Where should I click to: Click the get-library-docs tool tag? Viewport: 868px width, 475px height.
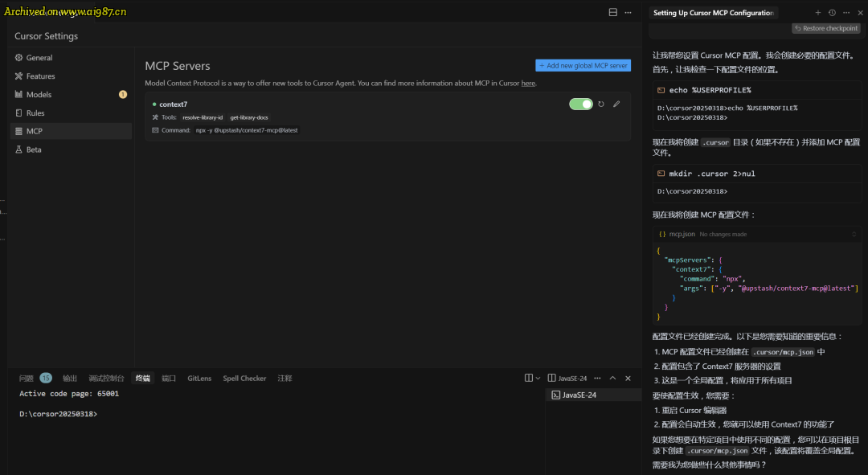pos(249,117)
